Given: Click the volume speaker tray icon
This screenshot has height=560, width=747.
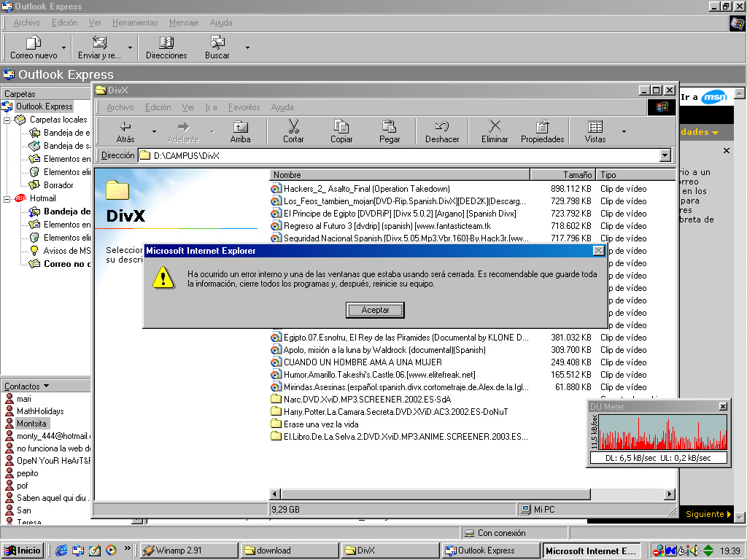Looking at the screenshot, I should (x=694, y=551).
